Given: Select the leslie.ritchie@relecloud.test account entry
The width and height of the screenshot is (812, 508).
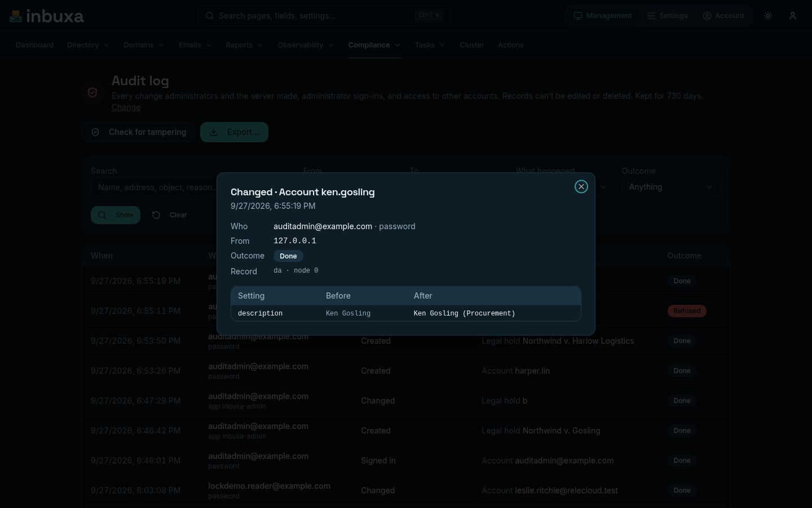Looking at the screenshot, I should pos(550,491).
